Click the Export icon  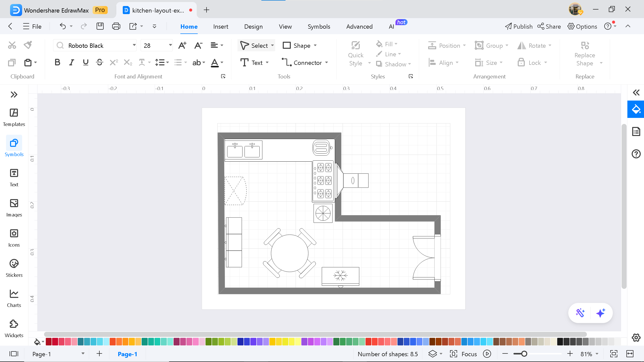click(133, 26)
